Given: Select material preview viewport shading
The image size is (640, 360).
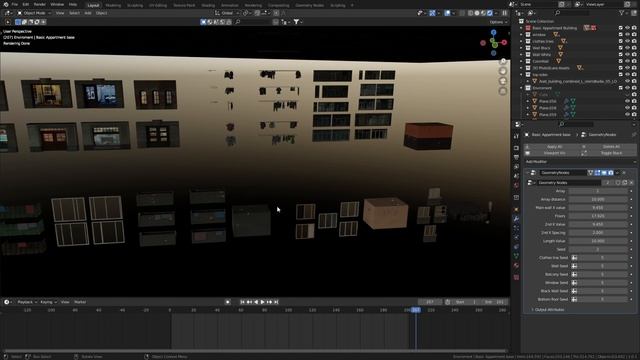Looking at the screenshot, I should click(484, 13).
